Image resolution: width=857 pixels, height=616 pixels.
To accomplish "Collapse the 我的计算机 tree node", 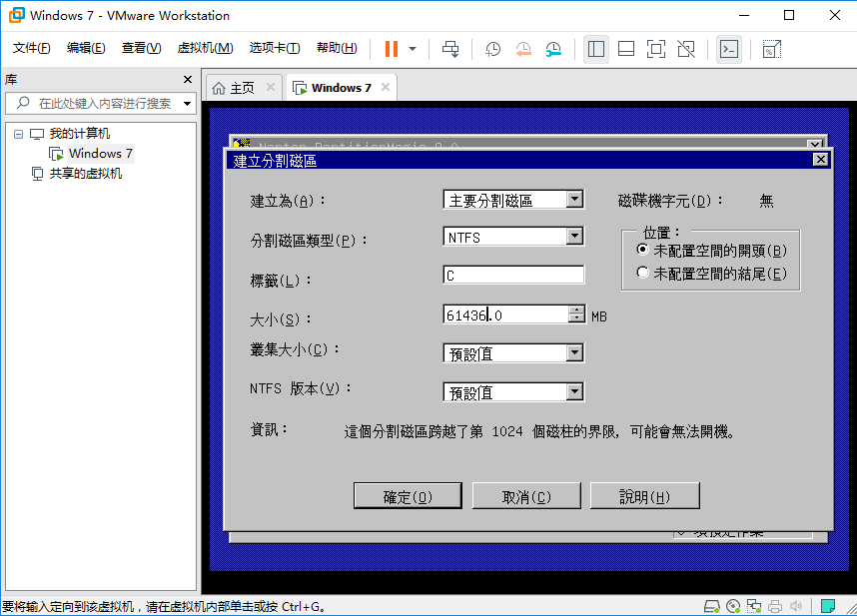I will point(19,134).
